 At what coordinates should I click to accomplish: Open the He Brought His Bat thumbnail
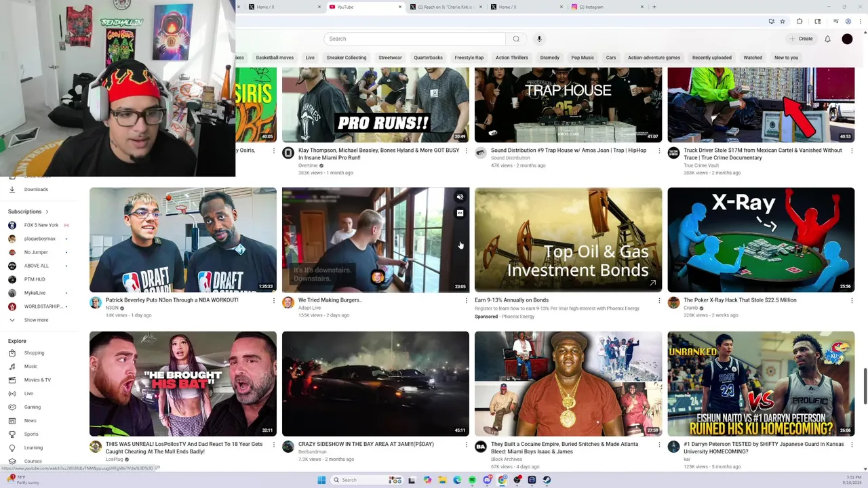[183, 384]
